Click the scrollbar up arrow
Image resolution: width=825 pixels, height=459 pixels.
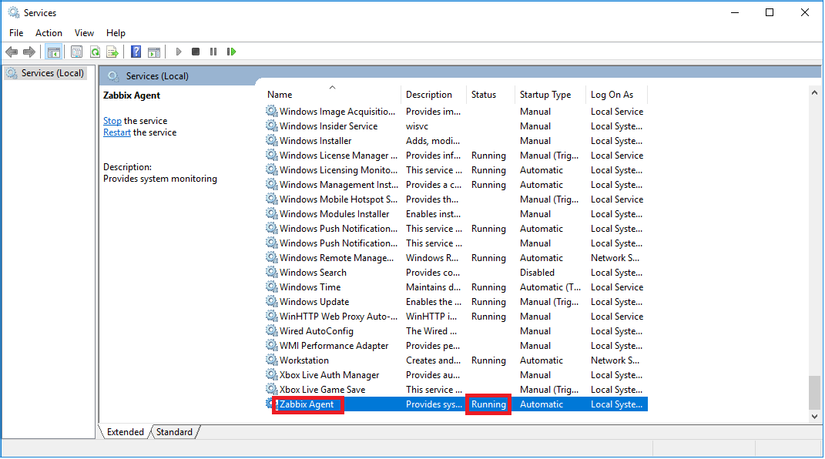pyautogui.click(x=814, y=93)
